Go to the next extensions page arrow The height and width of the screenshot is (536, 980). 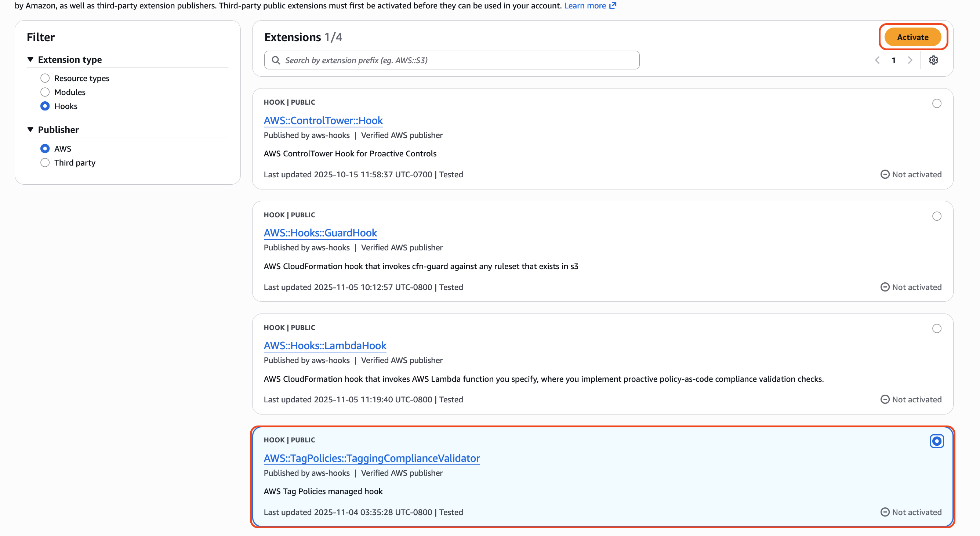[910, 60]
